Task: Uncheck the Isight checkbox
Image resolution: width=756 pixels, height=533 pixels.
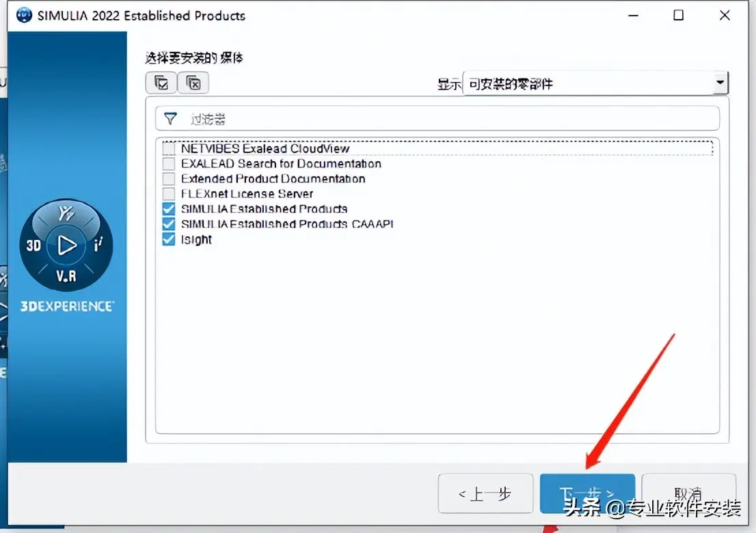Action: (x=168, y=240)
